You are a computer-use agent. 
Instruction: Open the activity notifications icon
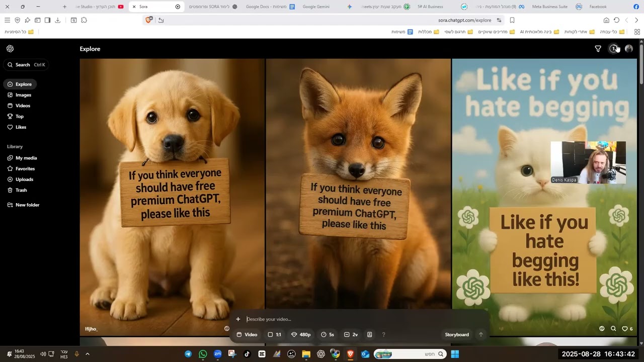[613, 49]
